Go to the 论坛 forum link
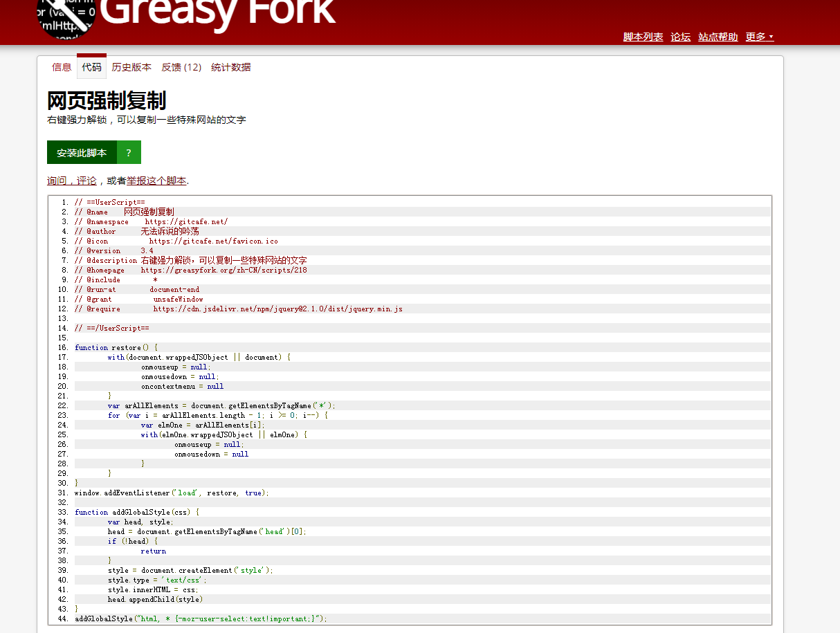This screenshot has width=840, height=633. 680,37
